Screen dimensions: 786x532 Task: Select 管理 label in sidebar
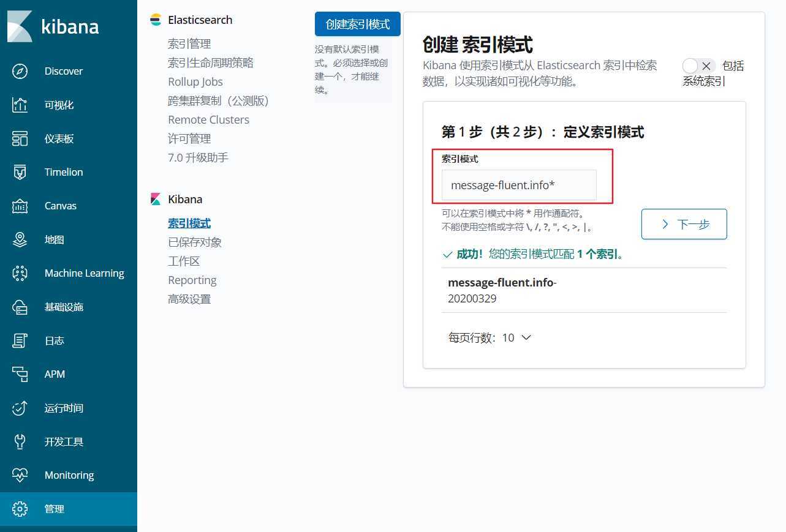click(55, 509)
